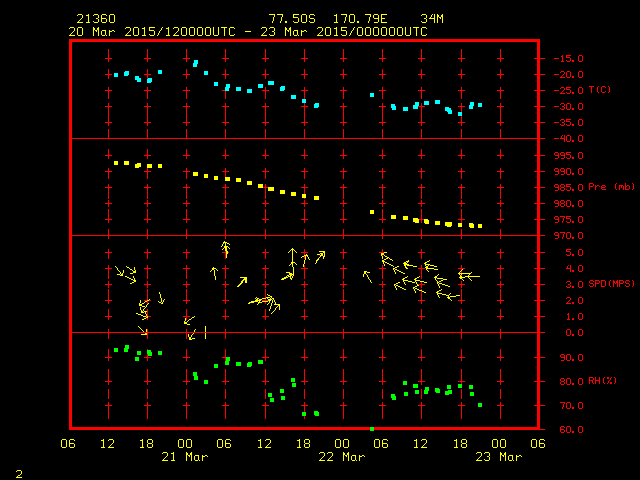Viewport: 640px width, 480px height.
Task: Click the 23 Mar date label
Action: click(499, 457)
